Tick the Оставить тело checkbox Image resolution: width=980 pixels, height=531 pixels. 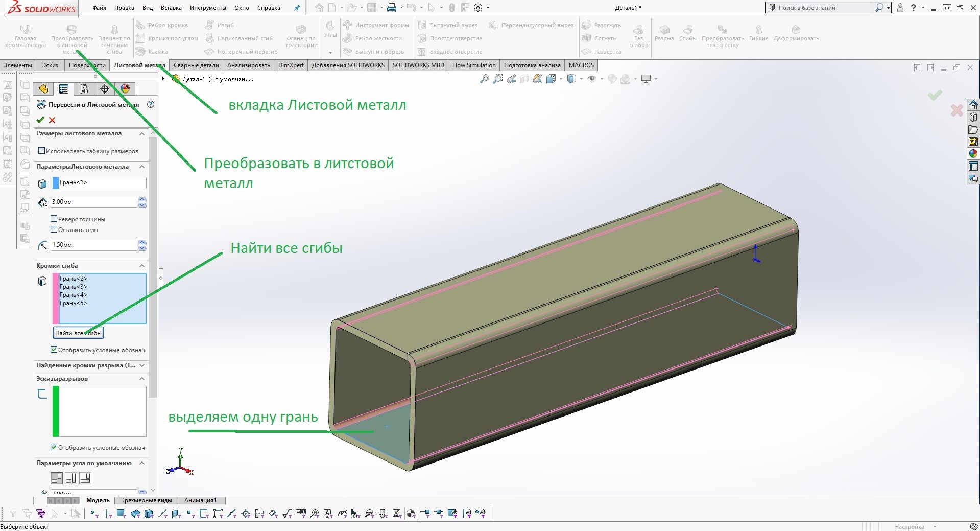(x=54, y=229)
